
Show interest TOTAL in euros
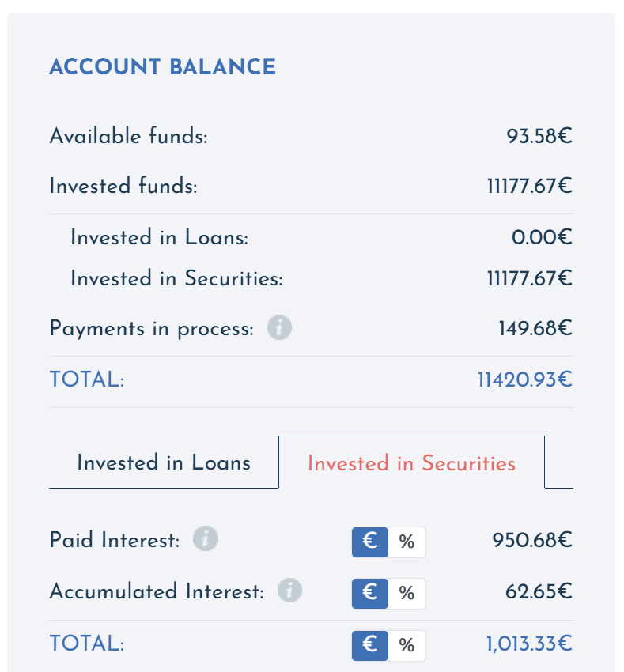tap(369, 645)
